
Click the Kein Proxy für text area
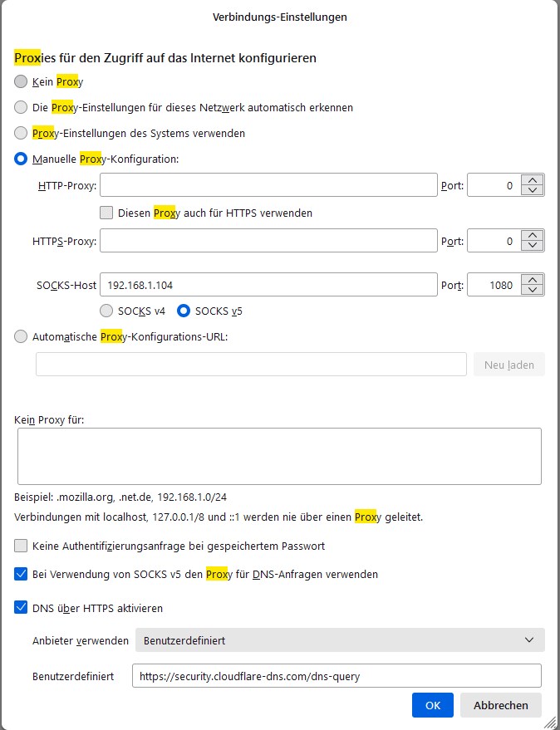point(279,456)
